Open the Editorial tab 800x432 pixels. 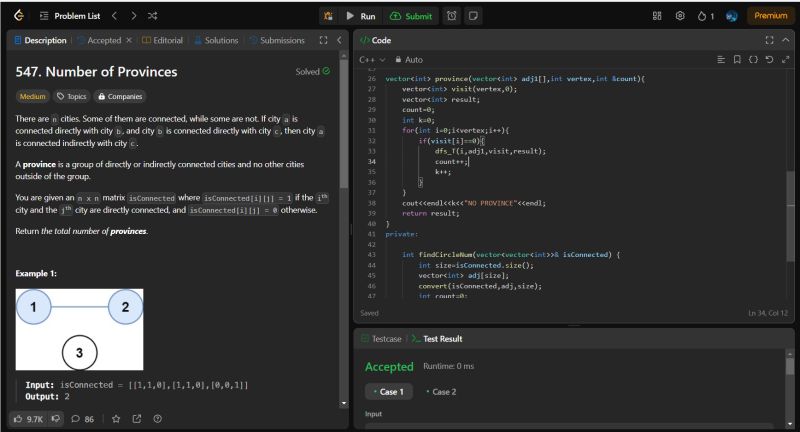point(162,40)
